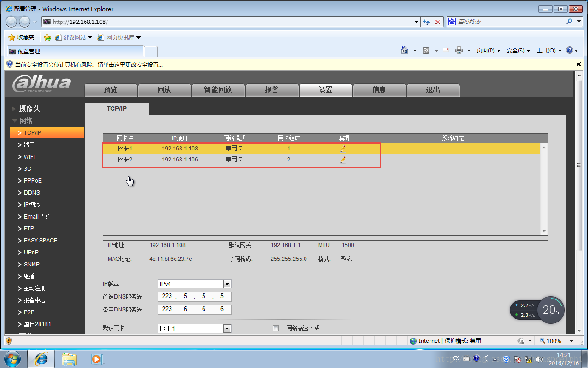Viewport: 588px width, 368px height.
Task: Go forward with the browser forward arrow
Action: 24,22
